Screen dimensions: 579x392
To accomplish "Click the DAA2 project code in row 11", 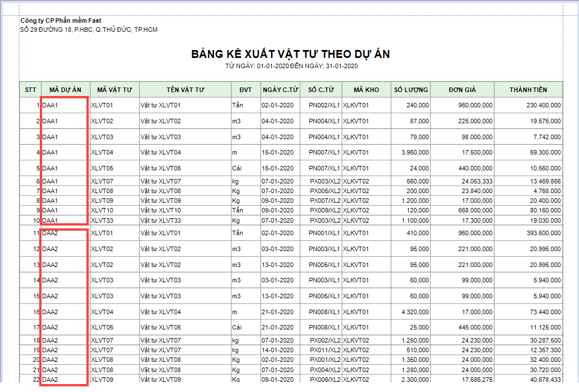I will pyautogui.click(x=51, y=233).
